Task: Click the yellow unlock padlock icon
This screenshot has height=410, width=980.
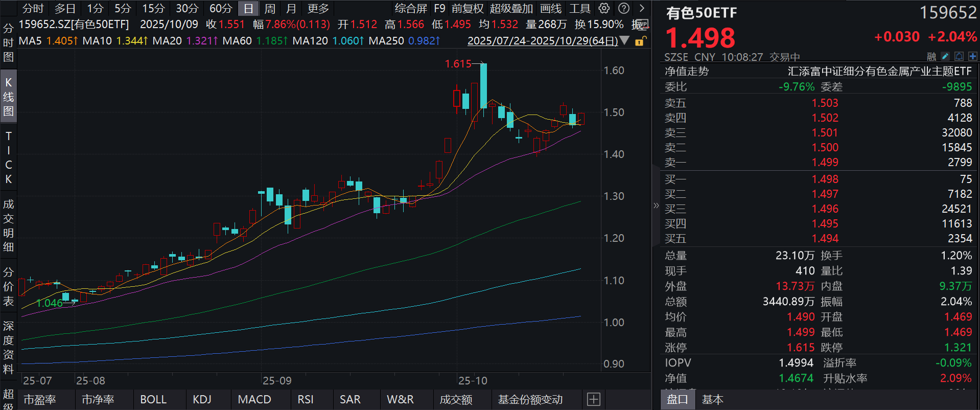Action: click(640, 41)
